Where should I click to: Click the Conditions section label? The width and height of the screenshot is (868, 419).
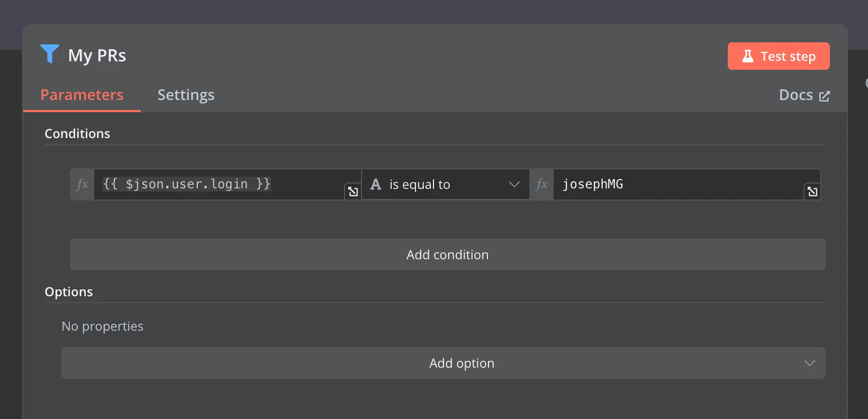pyautogui.click(x=77, y=134)
